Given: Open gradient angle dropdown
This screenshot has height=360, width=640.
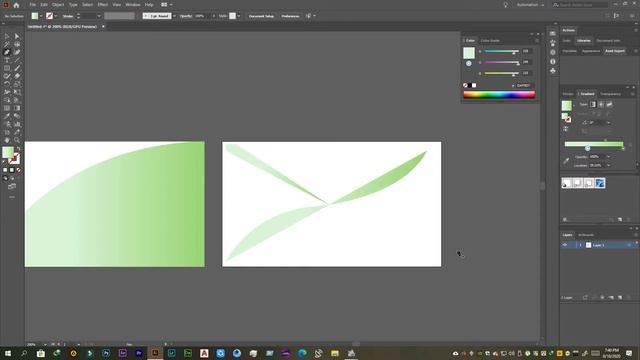Looking at the screenshot, I should click(609, 122).
